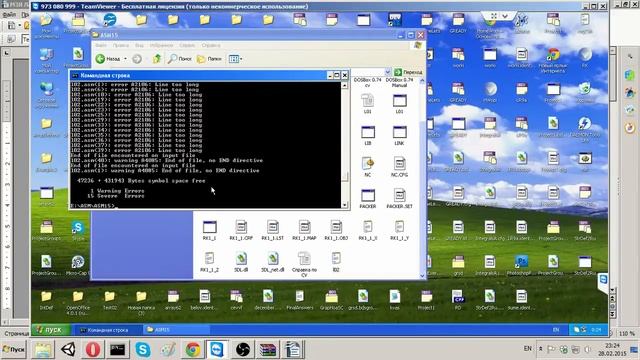Select the RK1_1.LST file
Image resolution: width=640 pixels, height=360 pixels.
[273, 230]
